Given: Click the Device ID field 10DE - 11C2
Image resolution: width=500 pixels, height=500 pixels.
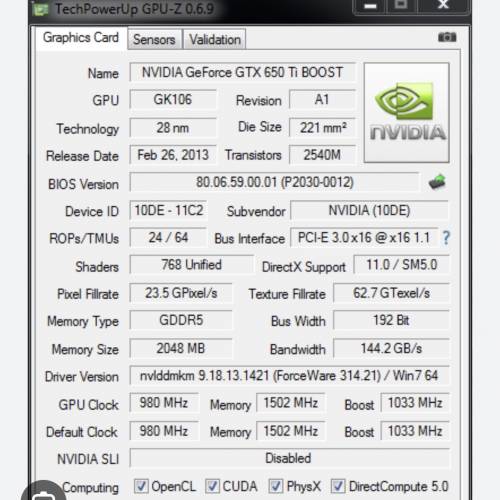Looking at the screenshot, I should tap(168, 210).
